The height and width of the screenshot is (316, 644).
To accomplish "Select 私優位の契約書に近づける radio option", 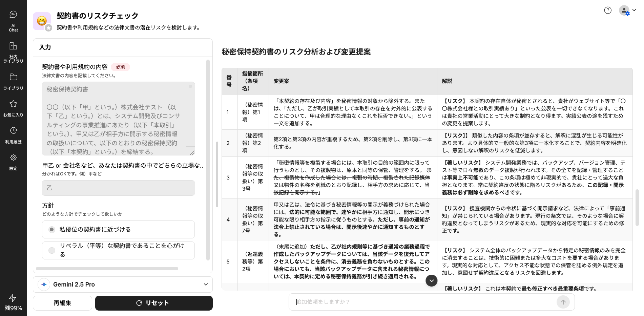I will coord(52,230).
